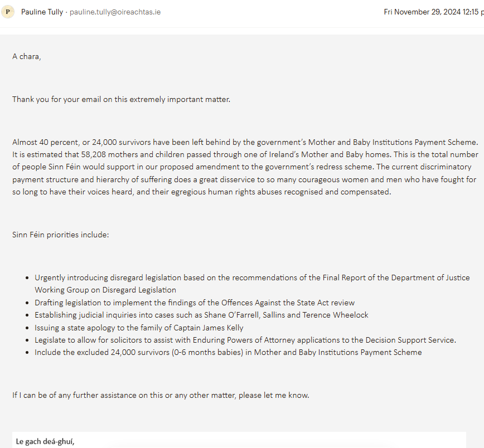The image size is (484, 448).
Task: Click the "Sinn Féin priorities include:" line
Action: pyautogui.click(x=61, y=235)
